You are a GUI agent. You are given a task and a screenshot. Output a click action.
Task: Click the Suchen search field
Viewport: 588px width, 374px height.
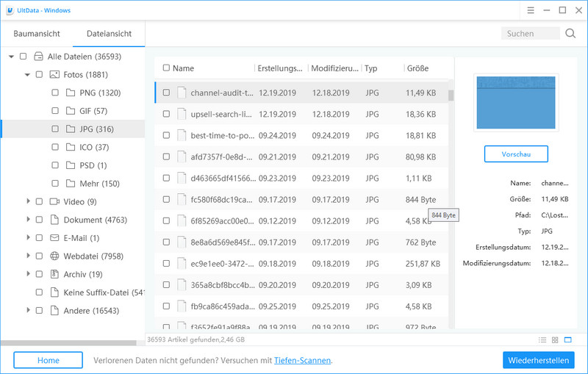(x=530, y=33)
